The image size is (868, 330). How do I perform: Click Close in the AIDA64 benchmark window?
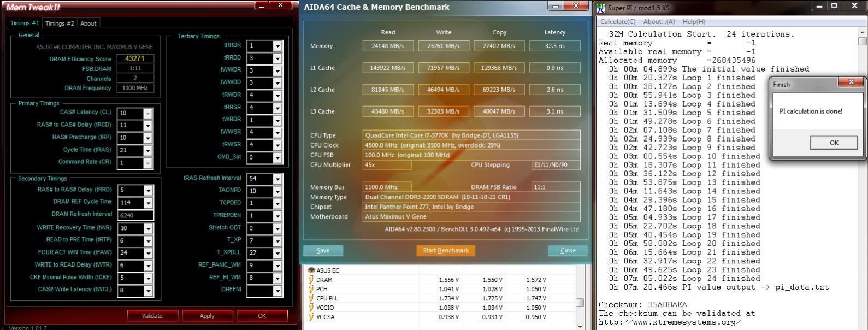pos(568,250)
